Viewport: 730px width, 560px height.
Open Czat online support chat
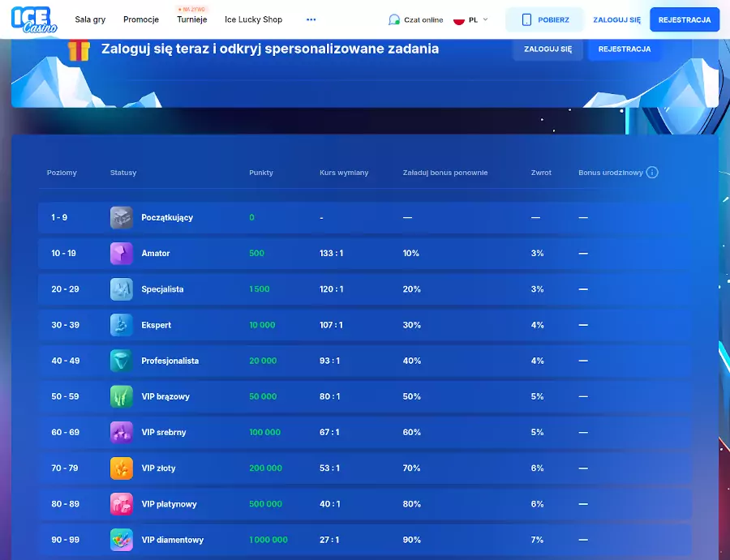tap(416, 19)
